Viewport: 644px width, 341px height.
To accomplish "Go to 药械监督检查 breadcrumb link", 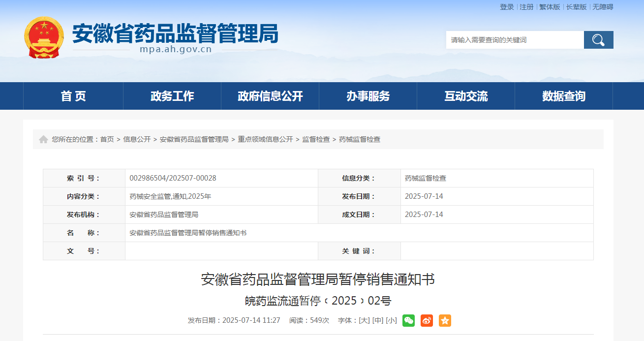I will [x=360, y=140].
